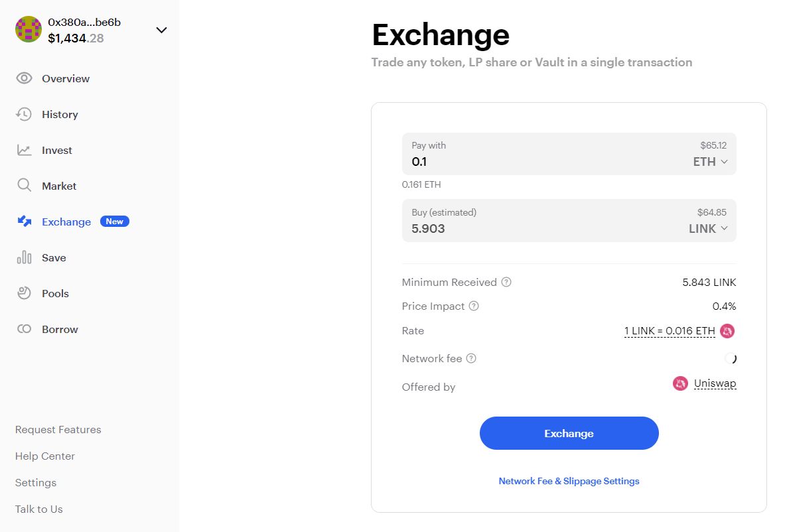Viewport: 785px width, 532px height.
Task: Open the LINK token selector
Action: tap(707, 229)
